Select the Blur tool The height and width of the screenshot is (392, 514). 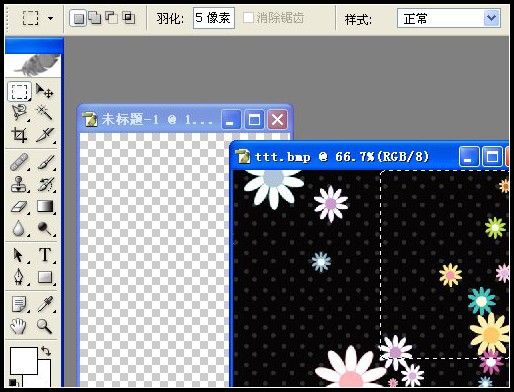pyautogui.click(x=19, y=229)
